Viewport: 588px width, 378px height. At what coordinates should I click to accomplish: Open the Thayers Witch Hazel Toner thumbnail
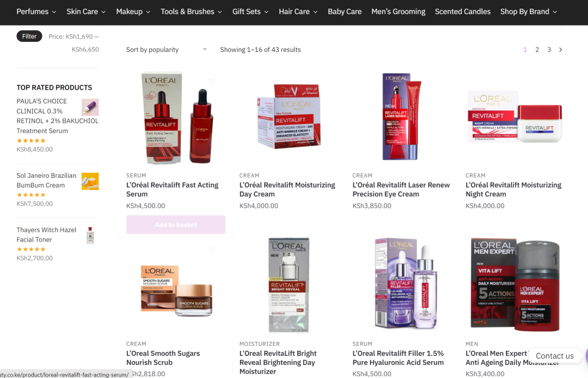90,236
